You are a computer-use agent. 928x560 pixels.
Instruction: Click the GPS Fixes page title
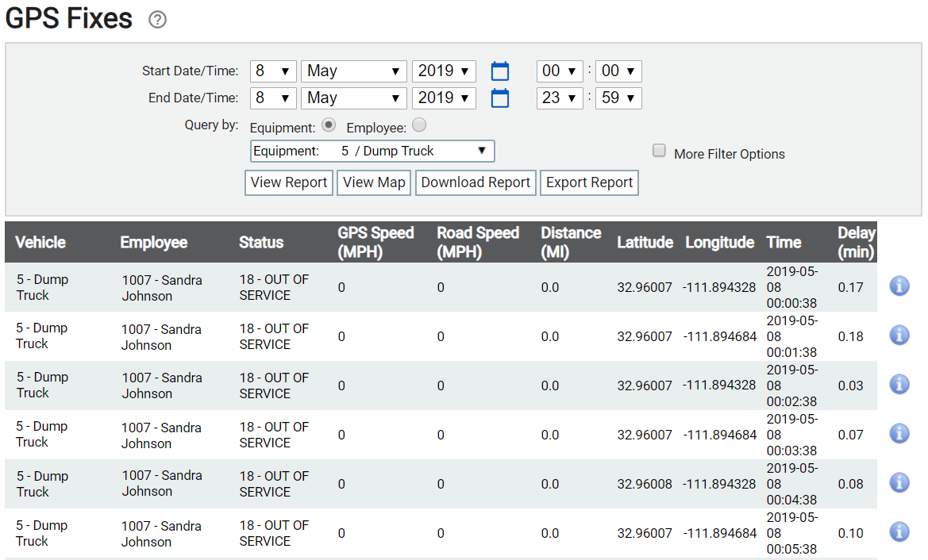coord(68,18)
